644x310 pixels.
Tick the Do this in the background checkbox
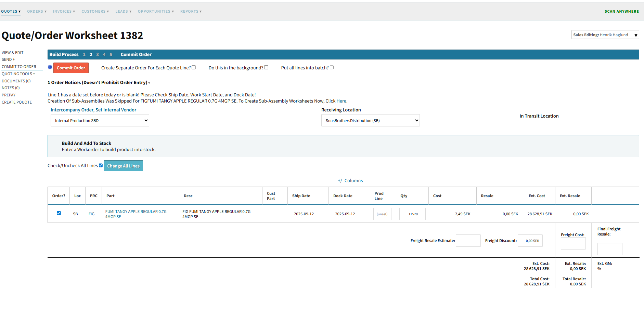[266, 67]
